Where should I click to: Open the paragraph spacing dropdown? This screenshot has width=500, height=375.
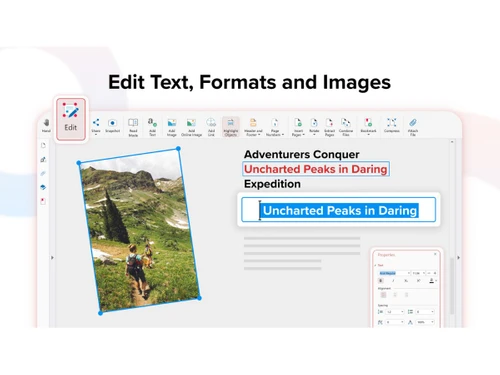tap(425, 312)
